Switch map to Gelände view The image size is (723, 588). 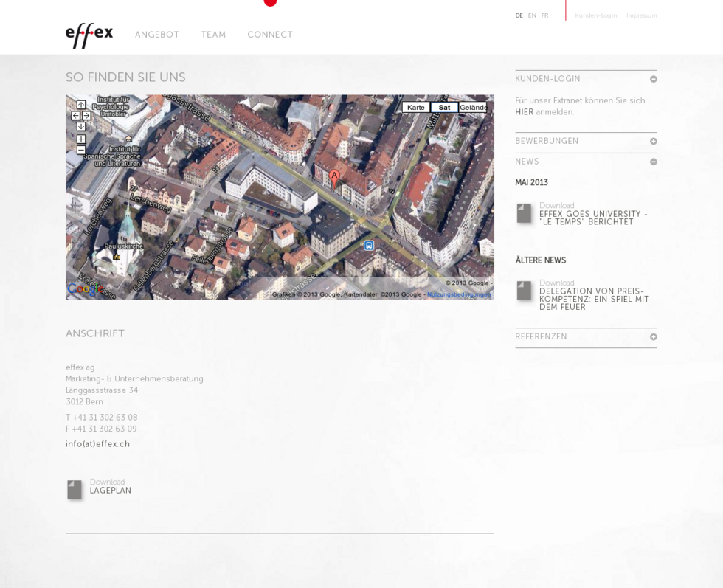pos(473,108)
